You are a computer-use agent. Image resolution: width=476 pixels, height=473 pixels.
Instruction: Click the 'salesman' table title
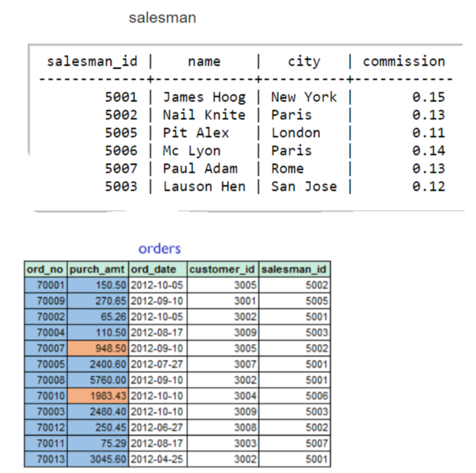click(x=163, y=18)
